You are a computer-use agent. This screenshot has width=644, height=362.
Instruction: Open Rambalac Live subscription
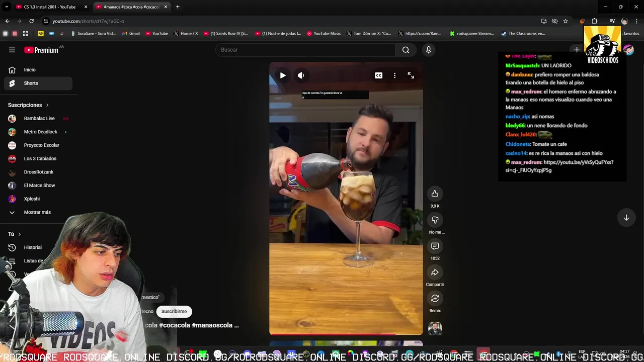pyautogui.click(x=38, y=118)
